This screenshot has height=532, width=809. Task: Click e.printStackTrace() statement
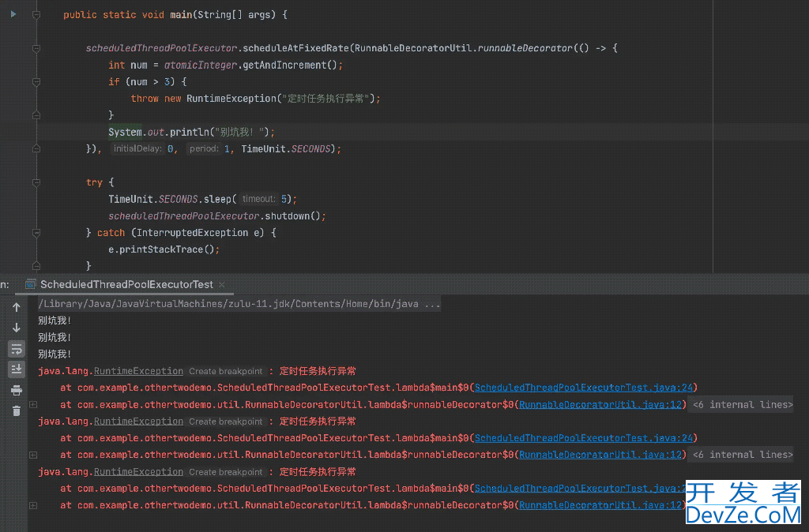[164, 249]
